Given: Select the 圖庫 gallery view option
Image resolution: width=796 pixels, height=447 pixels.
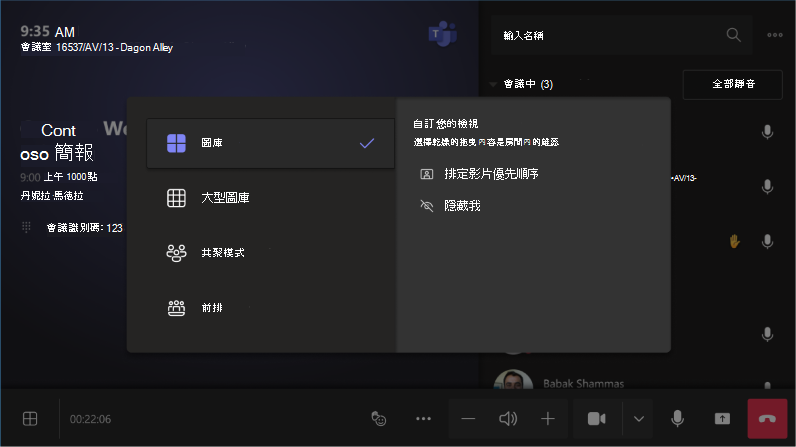Looking at the screenshot, I should (271, 143).
